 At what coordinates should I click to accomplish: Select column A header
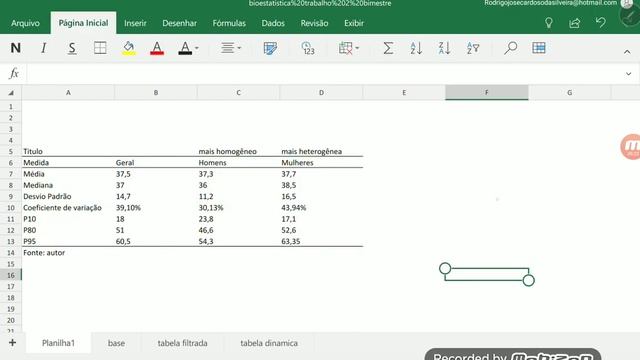pos(68,93)
